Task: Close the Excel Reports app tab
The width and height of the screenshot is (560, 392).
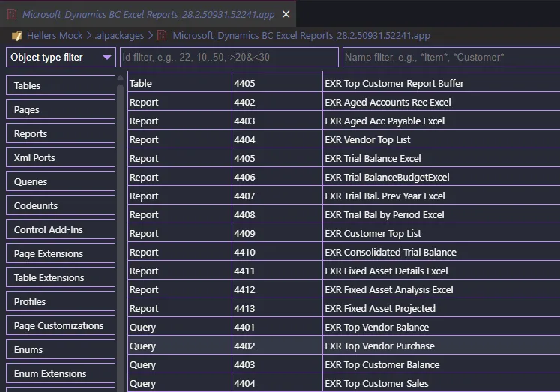Action: click(286, 14)
